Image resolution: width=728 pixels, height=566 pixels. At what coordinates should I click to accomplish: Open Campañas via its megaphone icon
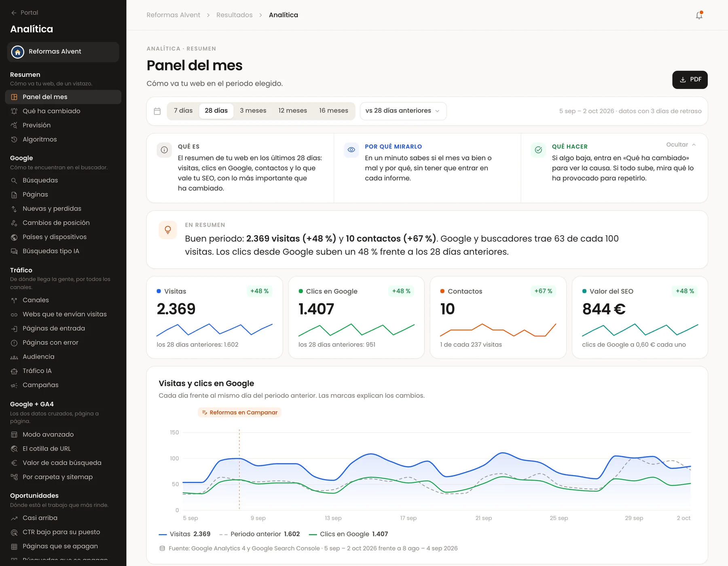14,385
